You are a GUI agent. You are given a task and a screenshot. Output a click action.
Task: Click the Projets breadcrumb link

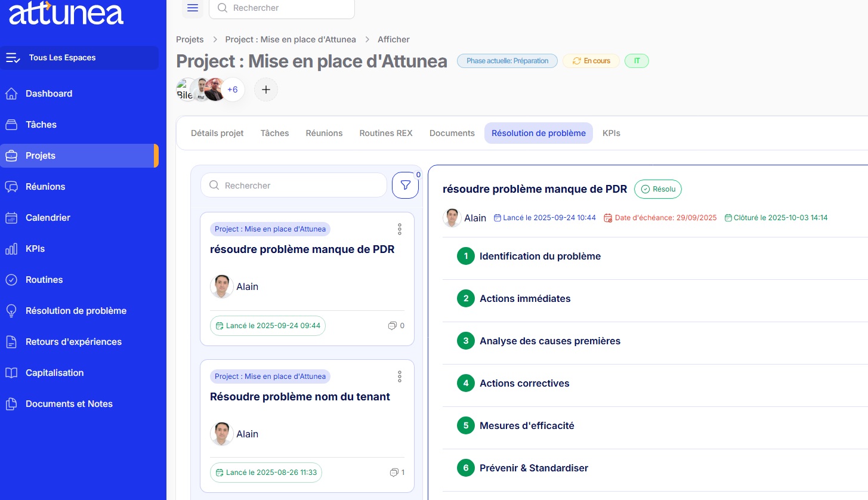190,39
